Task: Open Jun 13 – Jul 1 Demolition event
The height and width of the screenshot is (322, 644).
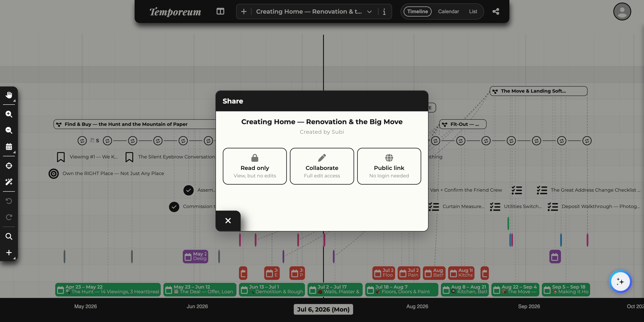Action: 272,289
